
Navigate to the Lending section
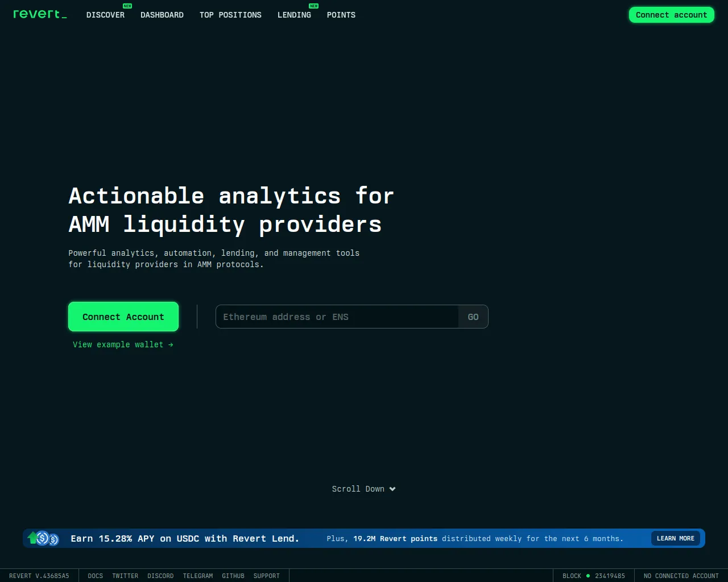click(294, 15)
